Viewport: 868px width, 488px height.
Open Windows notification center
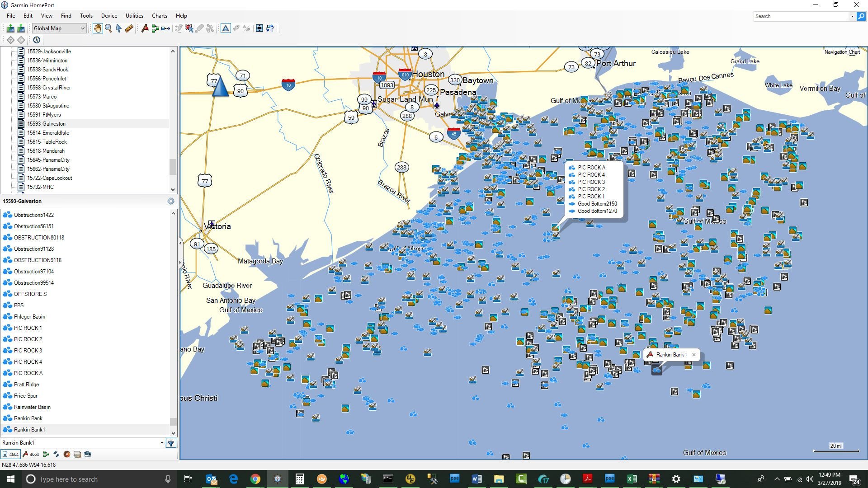click(x=854, y=479)
